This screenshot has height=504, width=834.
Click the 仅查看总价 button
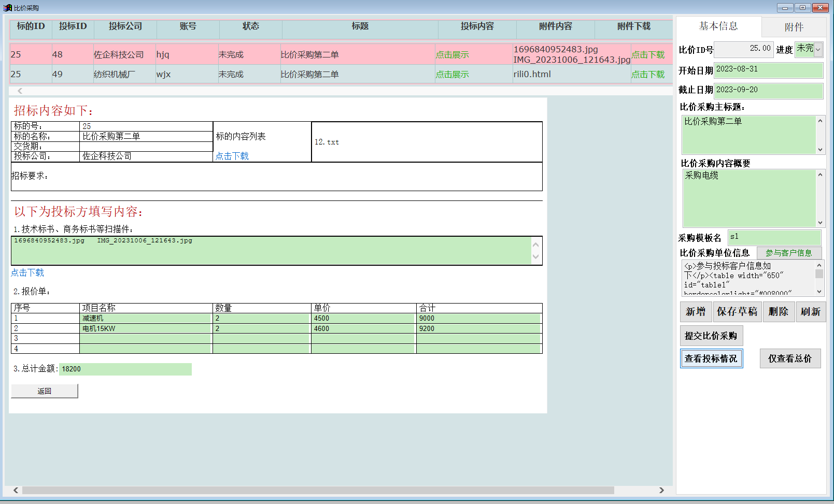click(x=789, y=358)
